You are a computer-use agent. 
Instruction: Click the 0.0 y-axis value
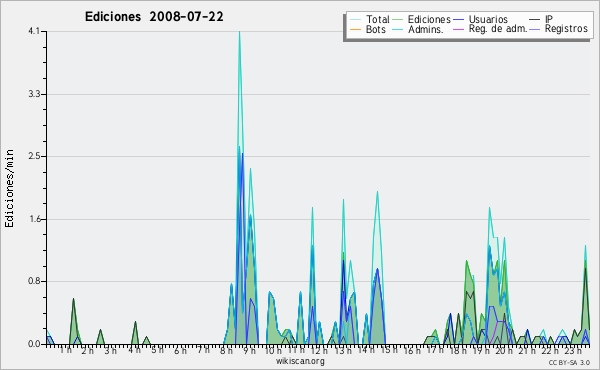[34, 344]
